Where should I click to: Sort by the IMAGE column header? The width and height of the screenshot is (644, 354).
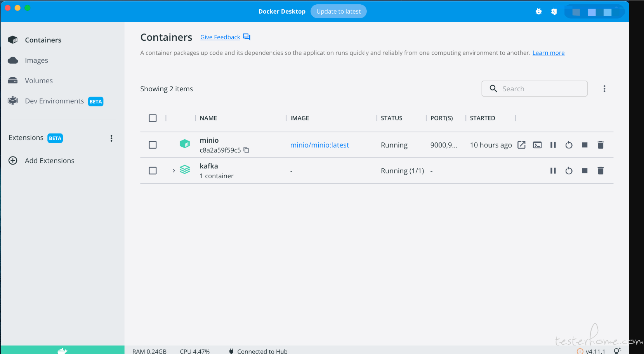300,118
